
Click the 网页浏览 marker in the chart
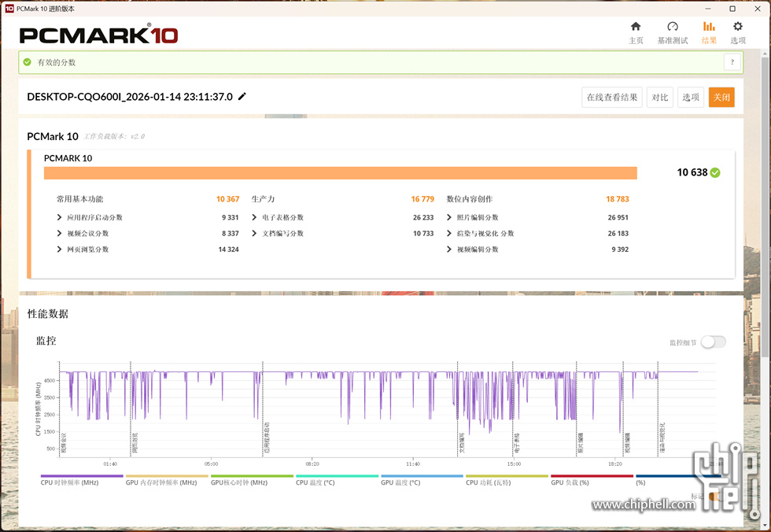[135, 442]
